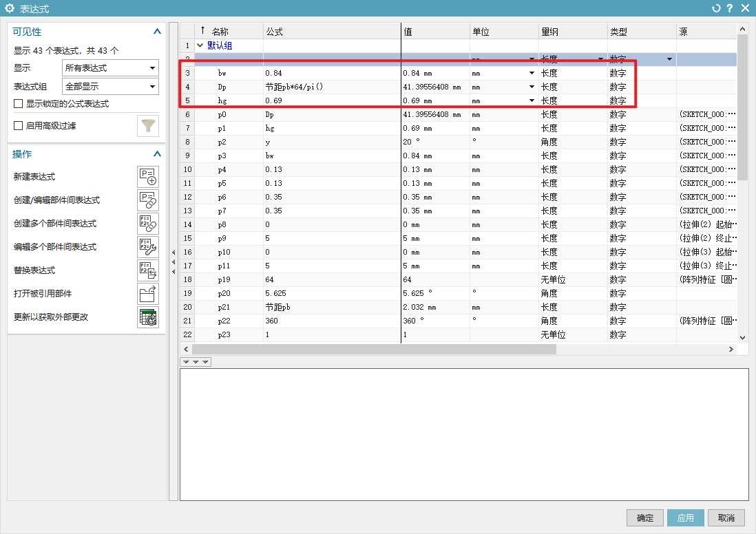Click 打开被引用部件 label
Viewport: 756px width, 534px height.
[43, 294]
